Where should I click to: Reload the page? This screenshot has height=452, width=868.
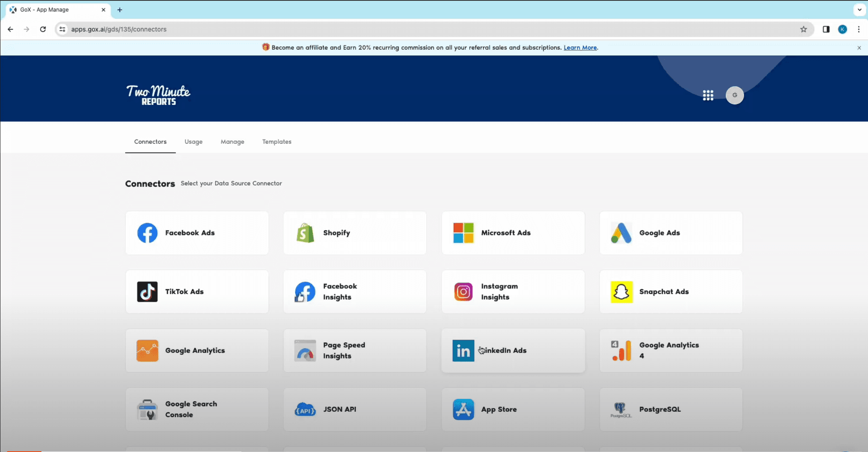pos(43,29)
